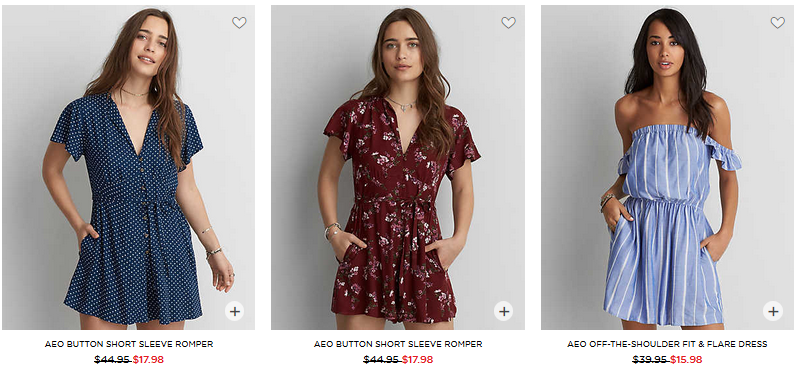The width and height of the screenshot is (795, 383).
Task: Click the crossed-out $44.95 price below the navy romper
Action: (x=113, y=360)
